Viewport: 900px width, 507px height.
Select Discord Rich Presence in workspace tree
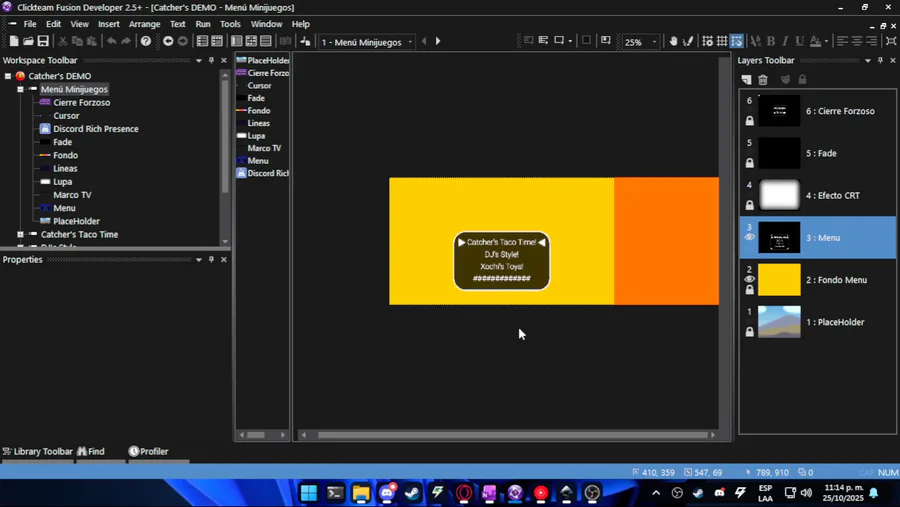(96, 129)
